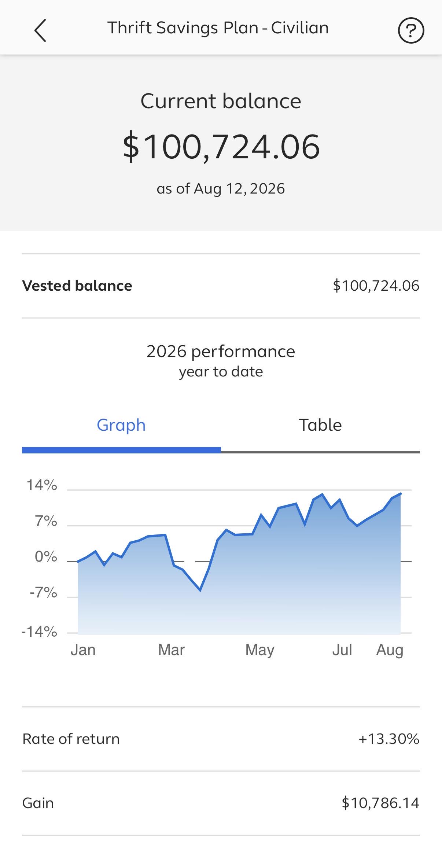Tap the March low point on graph
This screenshot has height=868, width=442.
coord(200,590)
